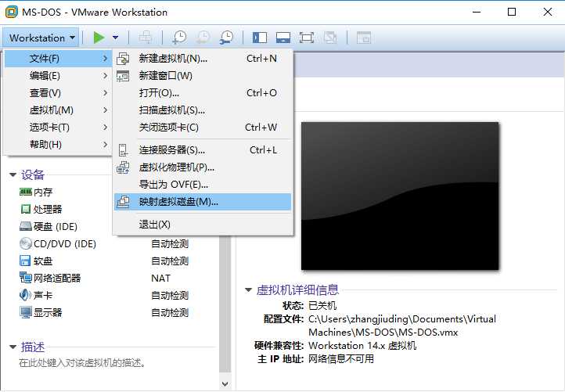Select 打开(O)... menu item

point(203,93)
